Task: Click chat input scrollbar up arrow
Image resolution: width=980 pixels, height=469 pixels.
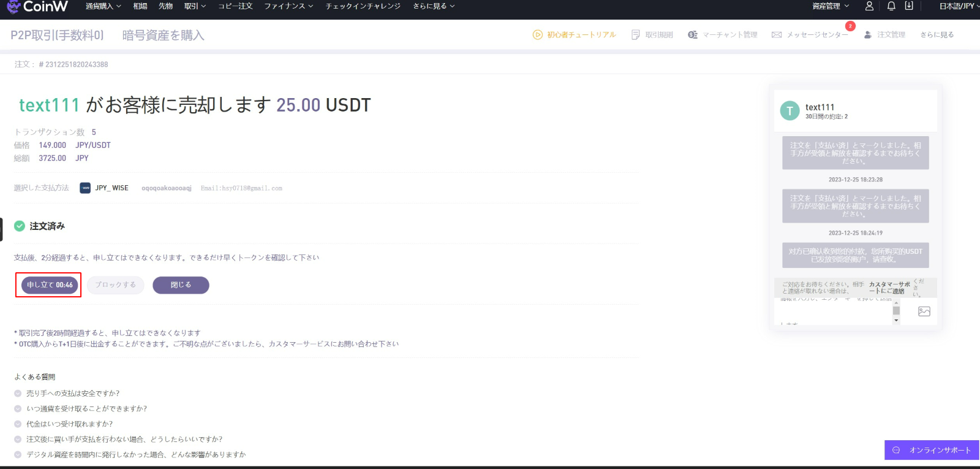Action: 896,303
